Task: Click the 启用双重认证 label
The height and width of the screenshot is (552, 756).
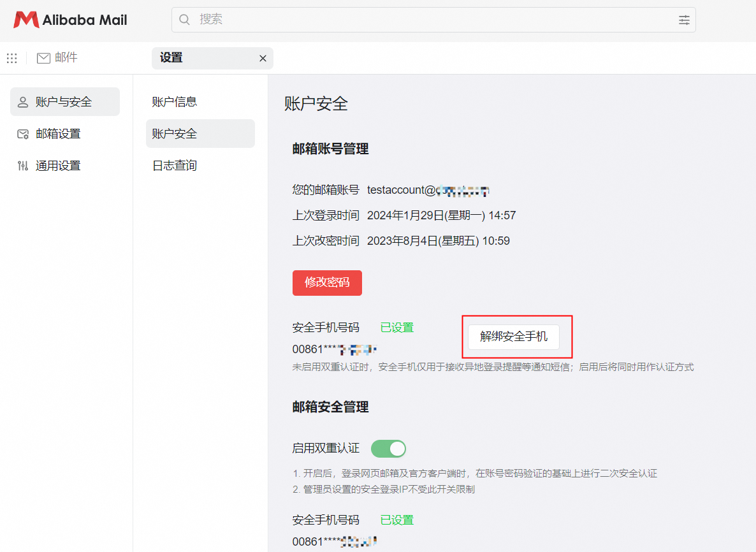Action: (x=326, y=448)
